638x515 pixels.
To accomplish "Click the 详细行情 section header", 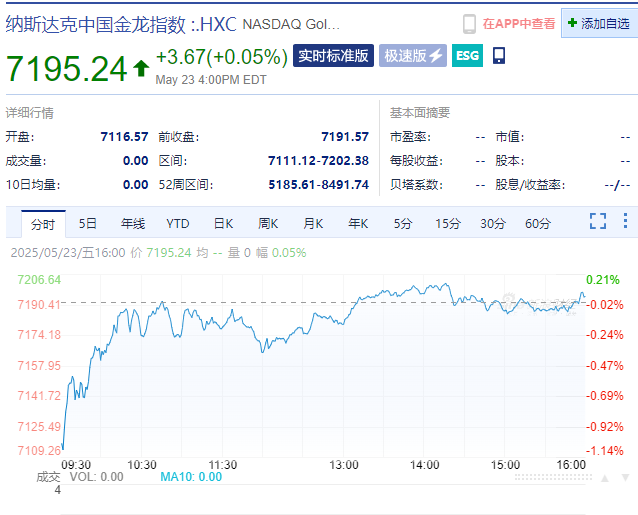I will point(30,113).
